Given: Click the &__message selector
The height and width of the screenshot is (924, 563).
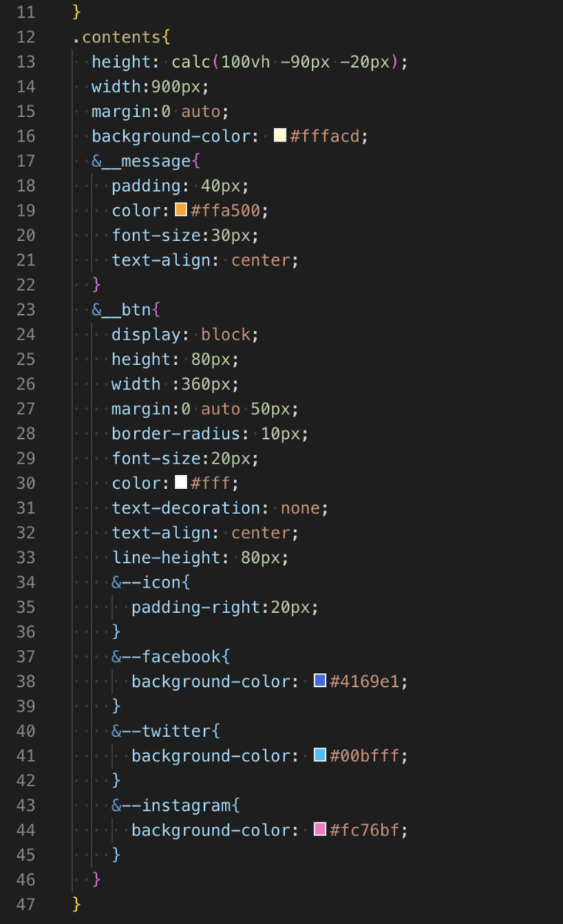Looking at the screenshot, I should (x=141, y=161).
